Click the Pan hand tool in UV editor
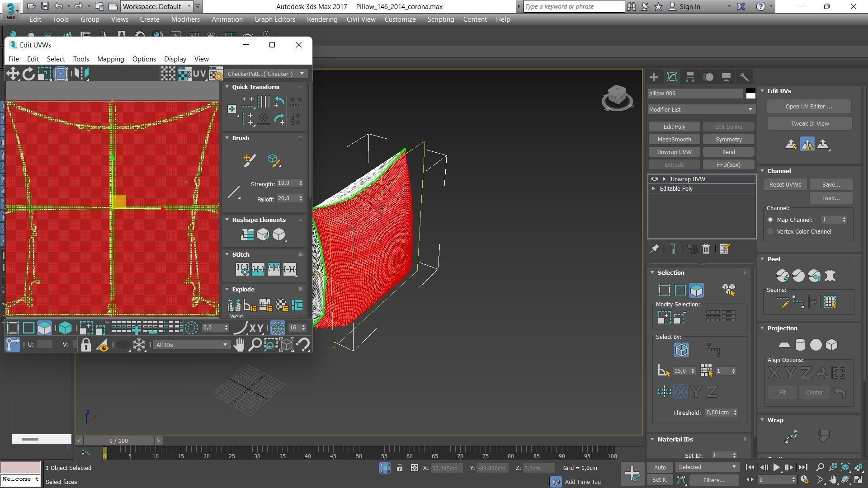This screenshot has height=488, width=868. (239, 345)
